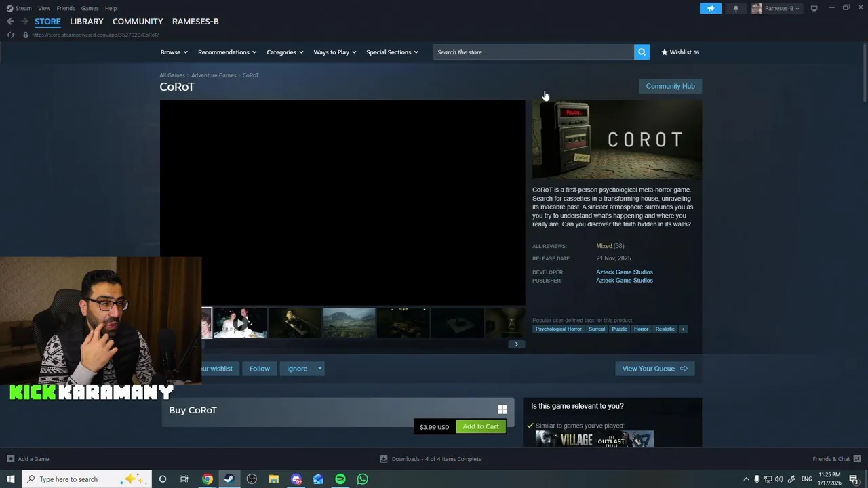Go forward with the navigation arrow
This screenshot has width=868, height=488.
[x=24, y=22]
